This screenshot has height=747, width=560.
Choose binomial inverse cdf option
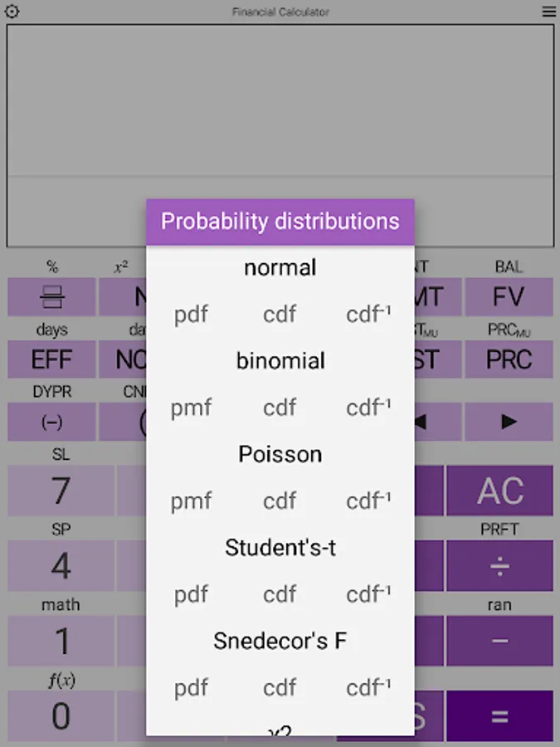click(x=368, y=408)
